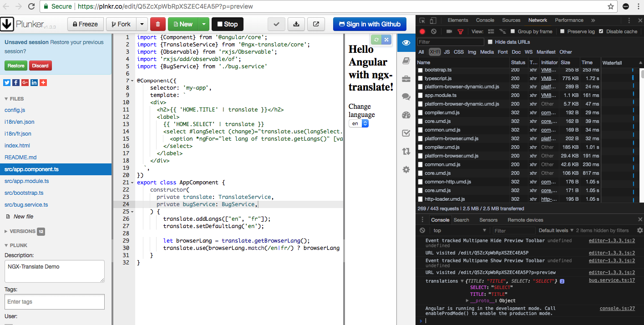Check Hide data URLs checkbox
This screenshot has width=644, height=325.
point(490,42)
